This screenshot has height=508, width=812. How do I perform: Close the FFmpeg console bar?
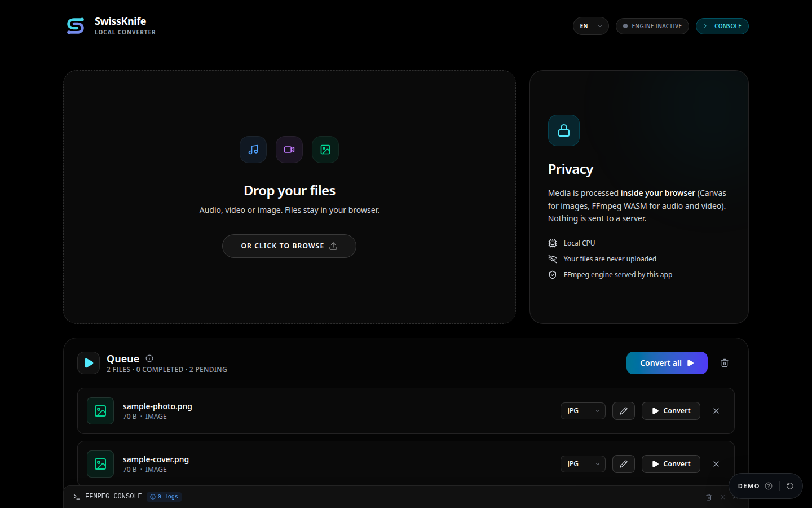pyautogui.click(x=723, y=497)
